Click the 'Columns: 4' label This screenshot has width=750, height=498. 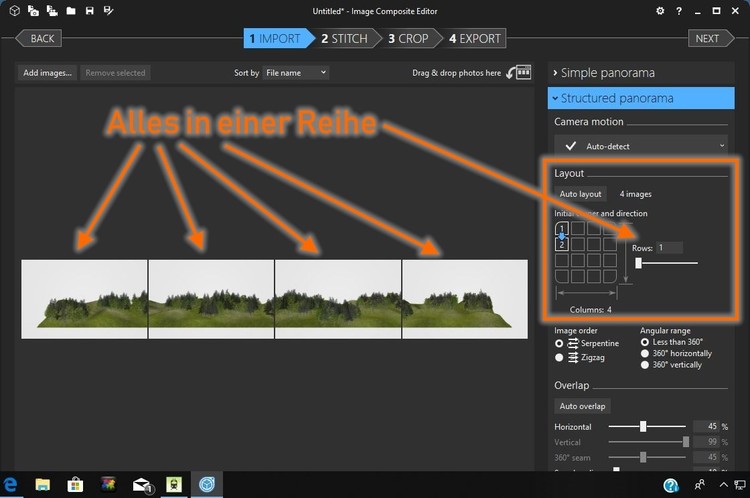[x=590, y=310]
